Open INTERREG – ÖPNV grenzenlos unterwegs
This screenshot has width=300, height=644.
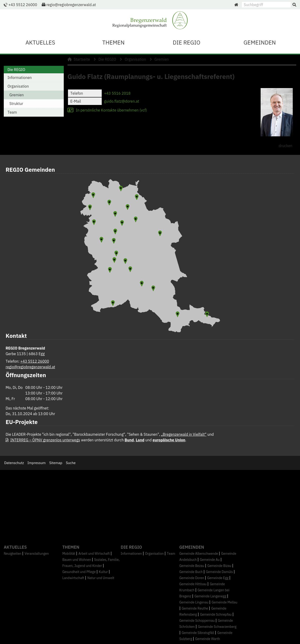click(45, 440)
